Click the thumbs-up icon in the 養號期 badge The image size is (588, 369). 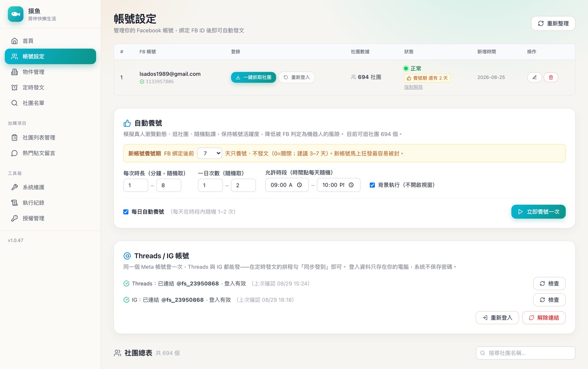point(409,78)
